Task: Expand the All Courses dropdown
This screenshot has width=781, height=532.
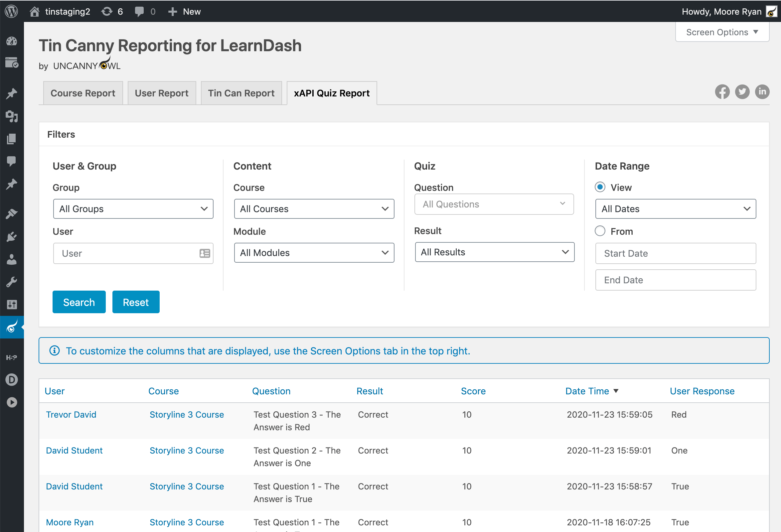Action: coord(314,209)
